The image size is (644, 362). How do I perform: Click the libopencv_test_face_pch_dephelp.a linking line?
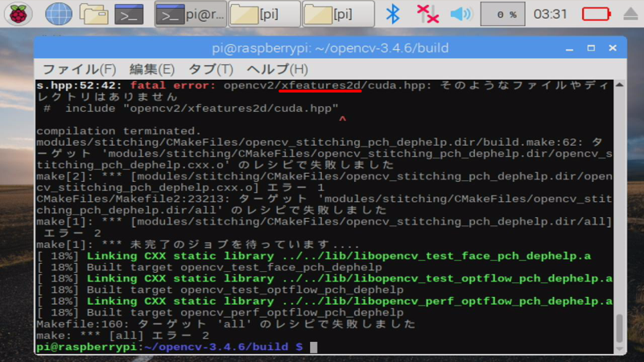click(314, 256)
